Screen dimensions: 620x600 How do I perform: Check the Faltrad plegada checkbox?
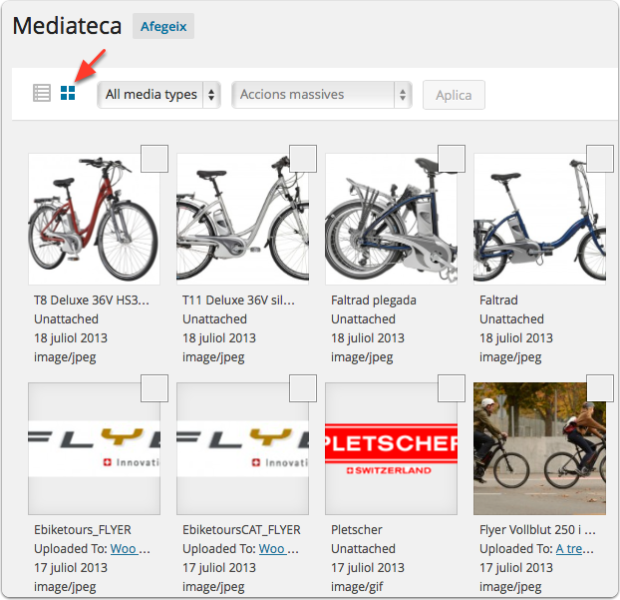tap(452, 159)
